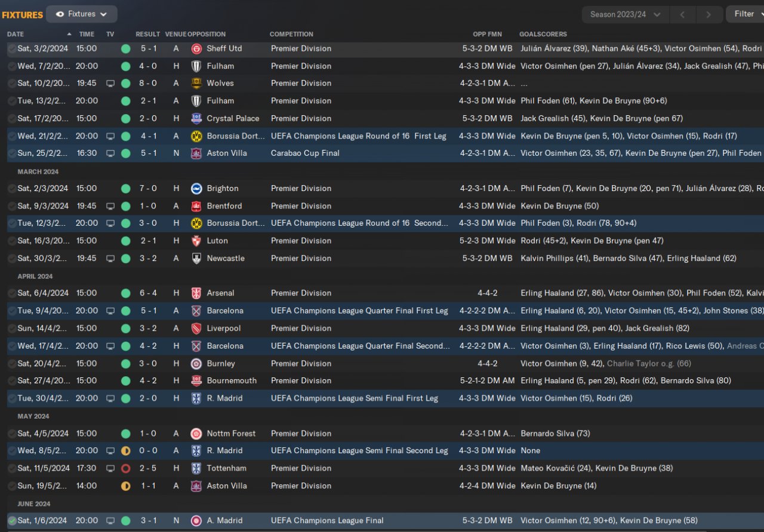
Task: Sort by the Time column header
Action: click(x=87, y=34)
